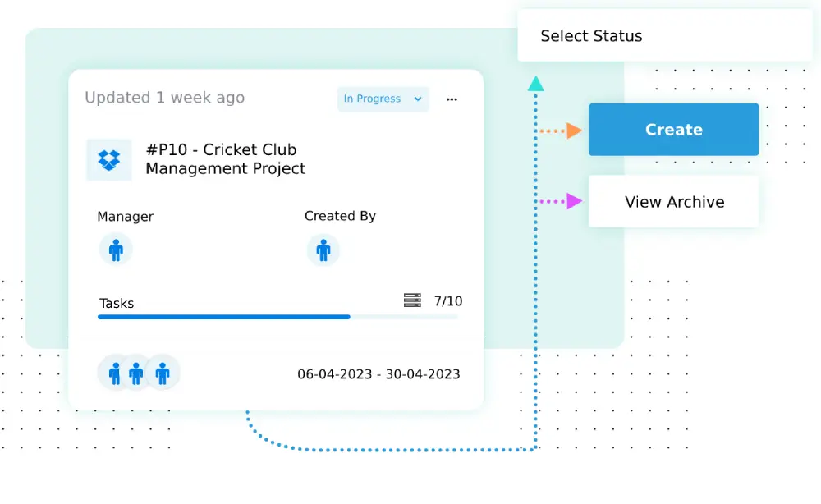The width and height of the screenshot is (821, 504).
Task: Click the Create button
Action: (x=673, y=130)
